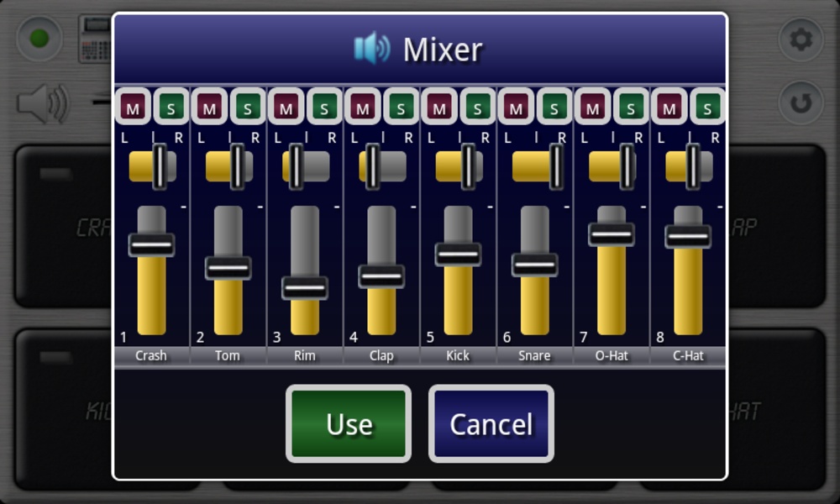Click the Mixer title speaker icon
This screenshot has width=840, height=504.
[x=372, y=48]
